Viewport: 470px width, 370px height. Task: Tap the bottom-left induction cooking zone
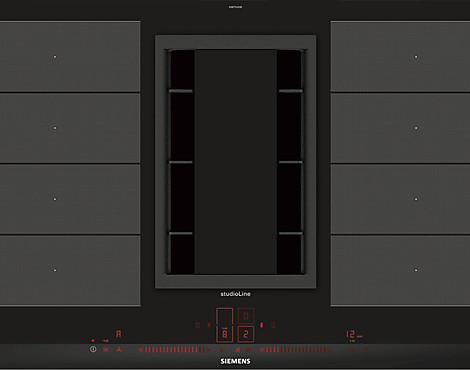click(70, 270)
